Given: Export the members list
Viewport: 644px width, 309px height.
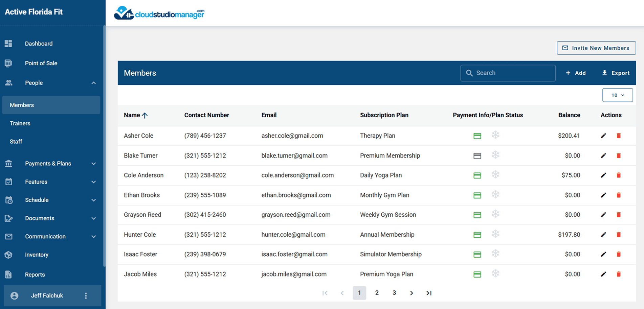Looking at the screenshot, I should click(x=616, y=73).
